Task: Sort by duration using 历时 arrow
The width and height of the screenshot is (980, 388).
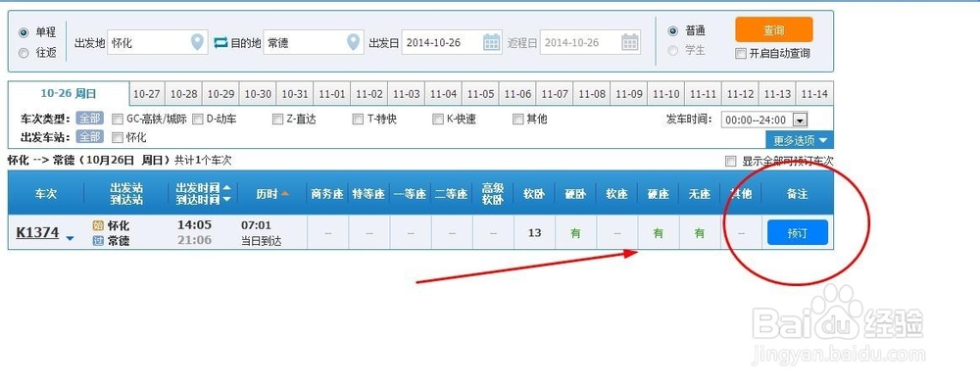Action: tap(285, 194)
